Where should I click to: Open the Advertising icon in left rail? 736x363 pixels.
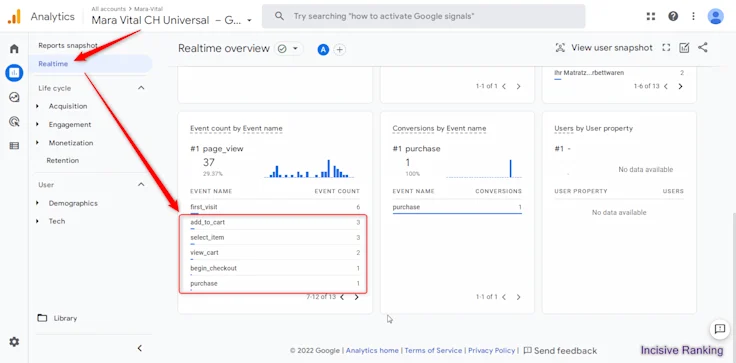click(x=14, y=122)
